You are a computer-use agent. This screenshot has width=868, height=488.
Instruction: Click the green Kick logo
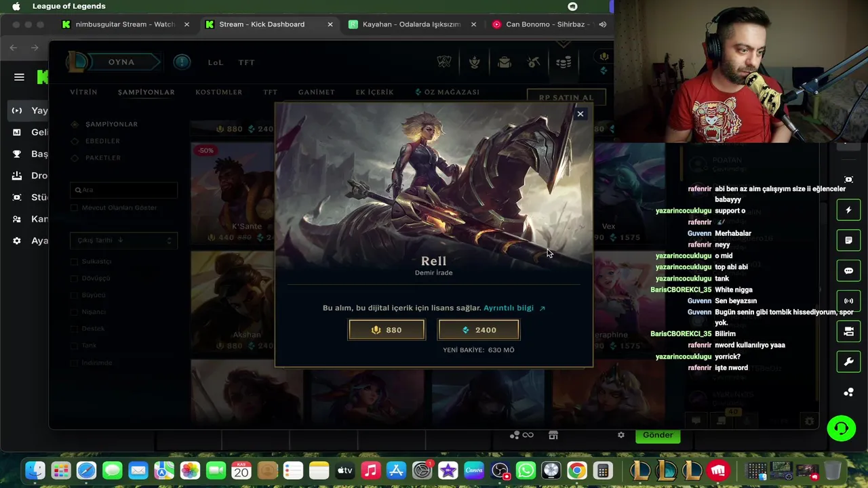(x=43, y=77)
